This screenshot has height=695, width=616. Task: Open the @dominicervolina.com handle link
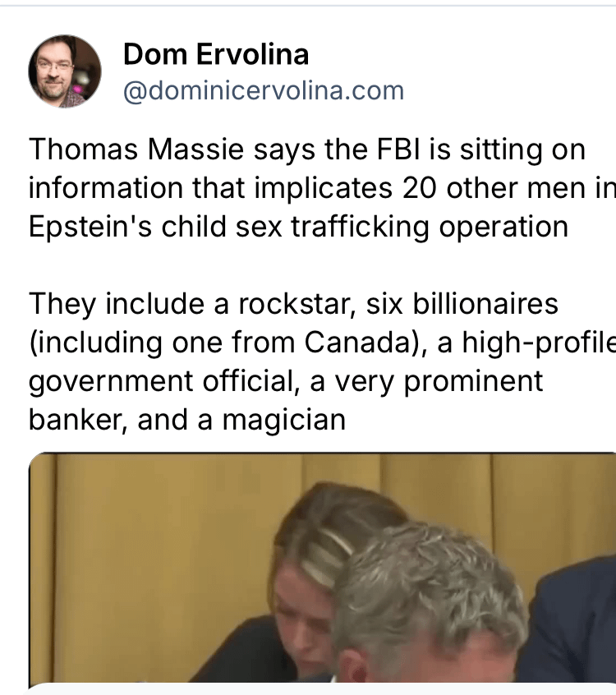click(263, 90)
